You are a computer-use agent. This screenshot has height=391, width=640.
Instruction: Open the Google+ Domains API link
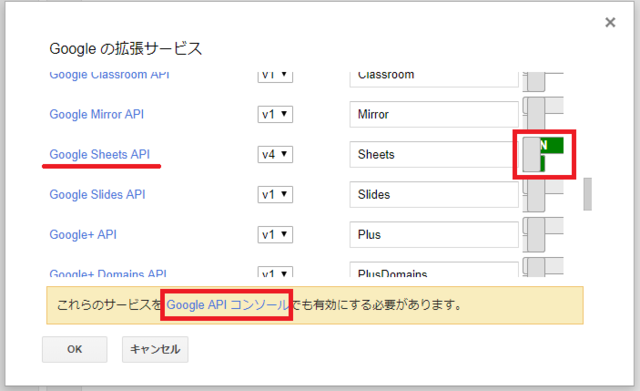click(x=108, y=273)
